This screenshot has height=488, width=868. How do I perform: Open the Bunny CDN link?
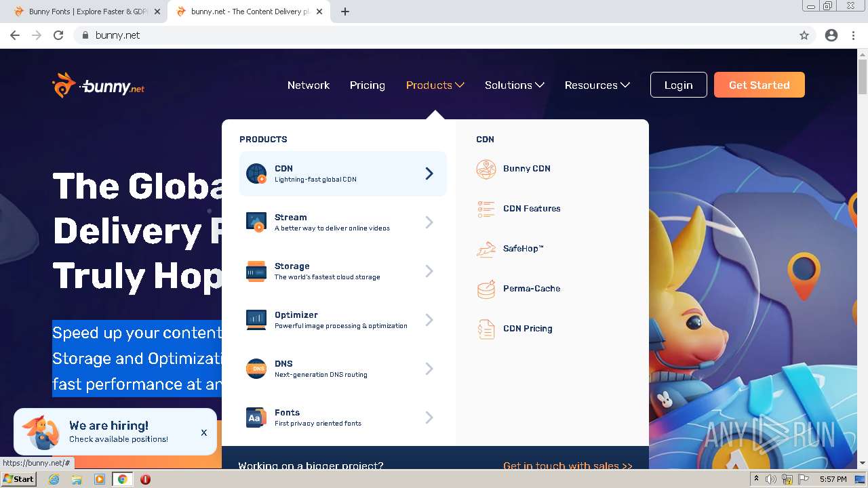[527, 169]
